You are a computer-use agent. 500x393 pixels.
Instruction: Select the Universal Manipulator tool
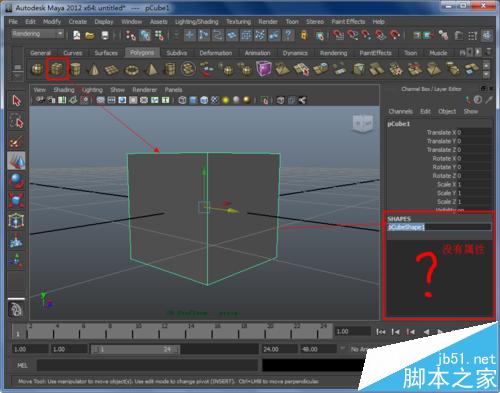tap(16, 221)
